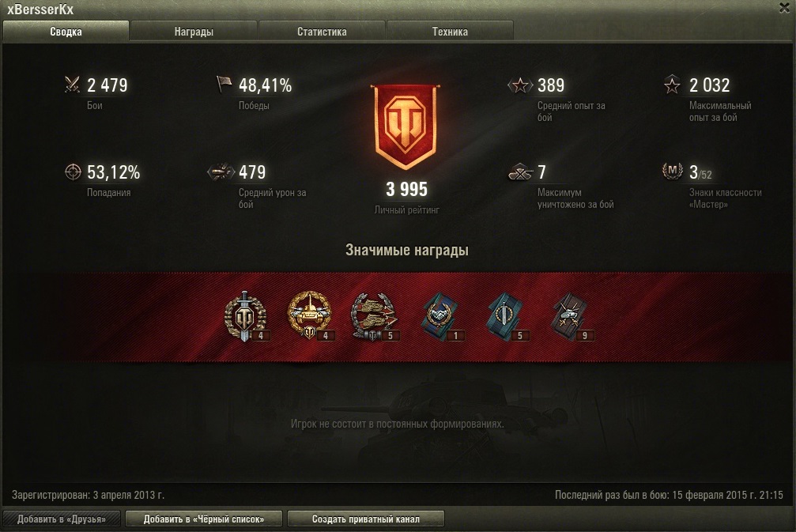Click the crossed swords battles icon
The height and width of the screenshot is (532, 796).
point(72,85)
